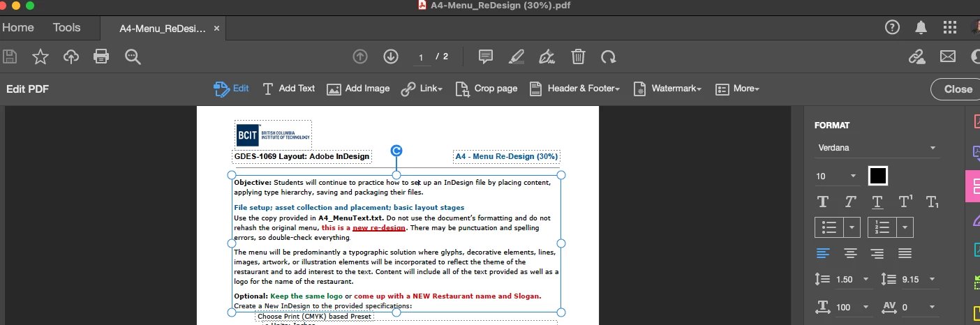This screenshot has width=980, height=325.
Task: Select 'GDES-1069 Layout: Adobe InDesign' text box
Action: (x=302, y=157)
